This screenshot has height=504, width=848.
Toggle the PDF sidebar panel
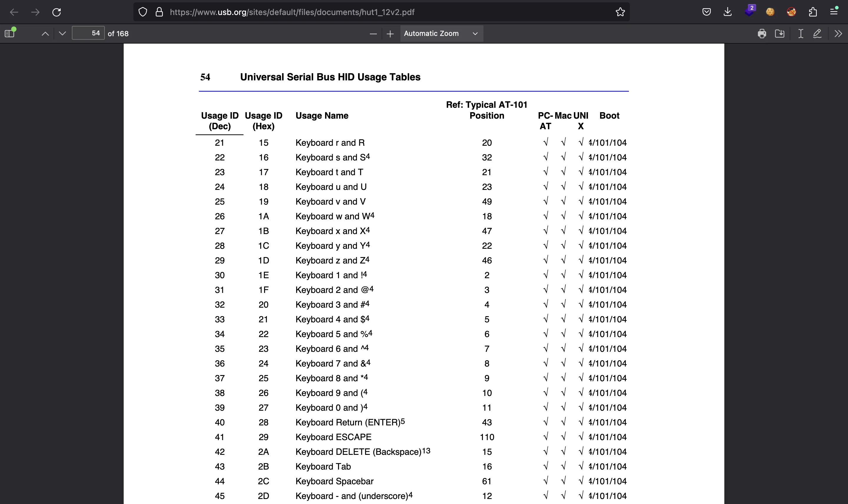pyautogui.click(x=10, y=33)
